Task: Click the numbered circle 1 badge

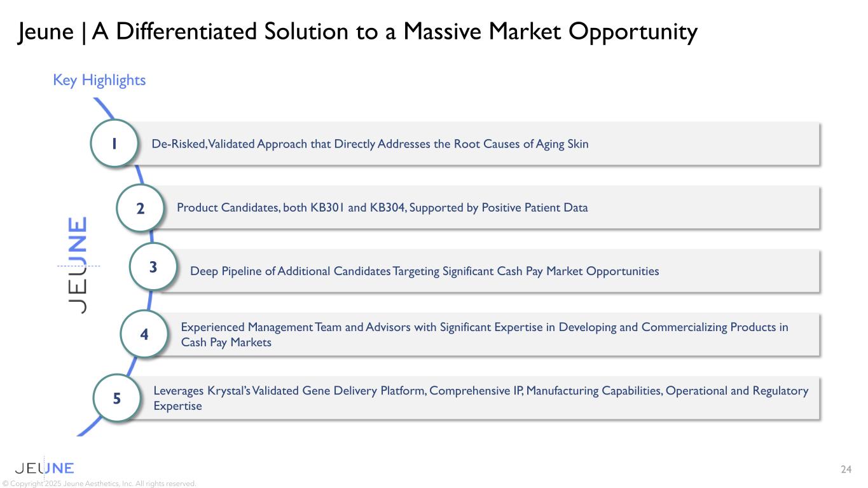Action: 114,144
